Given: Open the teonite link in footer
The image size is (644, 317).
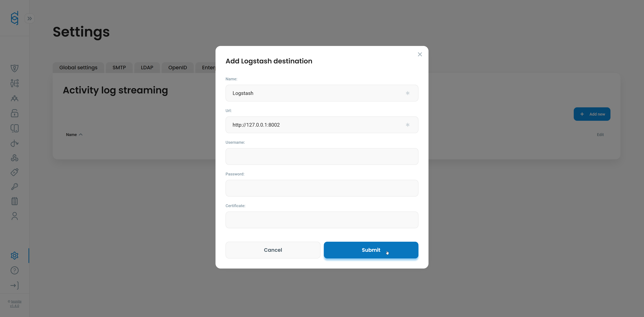Looking at the screenshot, I should coord(16,301).
